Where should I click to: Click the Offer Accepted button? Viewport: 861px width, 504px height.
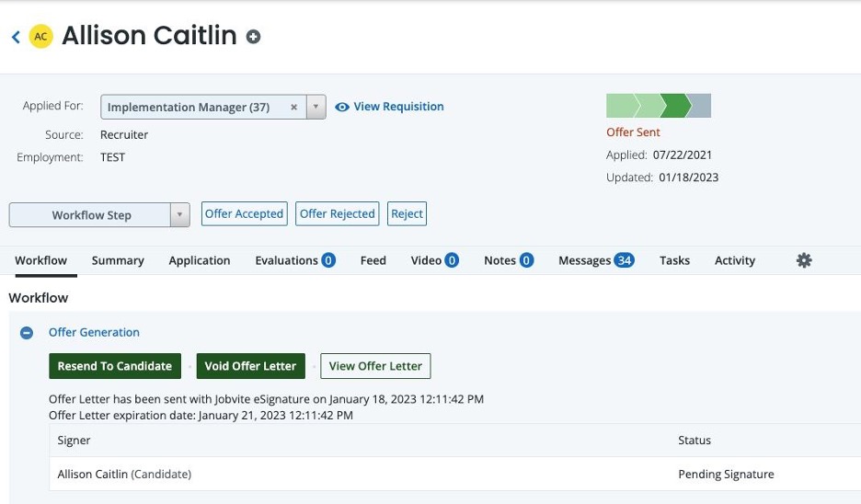pyautogui.click(x=244, y=214)
